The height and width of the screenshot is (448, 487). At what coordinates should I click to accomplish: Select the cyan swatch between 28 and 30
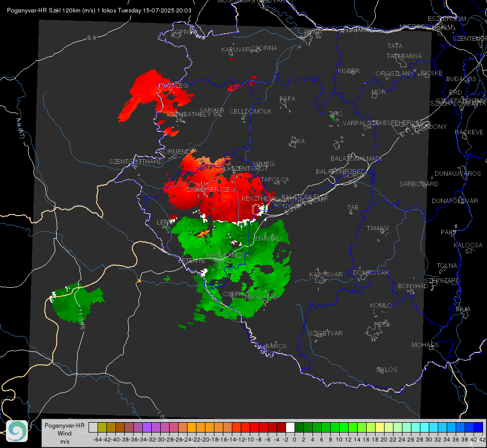tap(424, 427)
